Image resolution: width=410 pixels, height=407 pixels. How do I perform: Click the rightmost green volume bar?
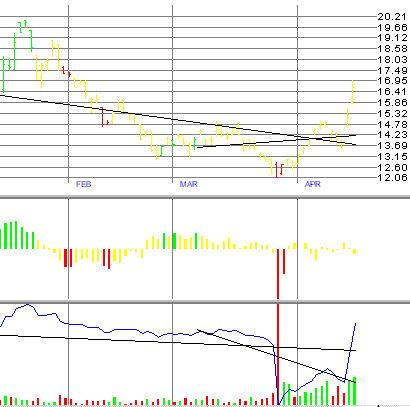pos(355,391)
